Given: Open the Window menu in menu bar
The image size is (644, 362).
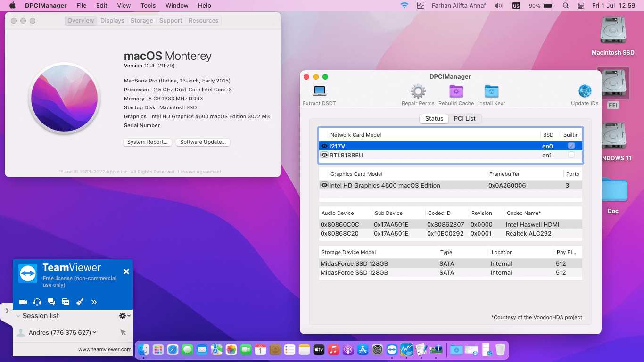Looking at the screenshot, I should (x=177, y=6).
